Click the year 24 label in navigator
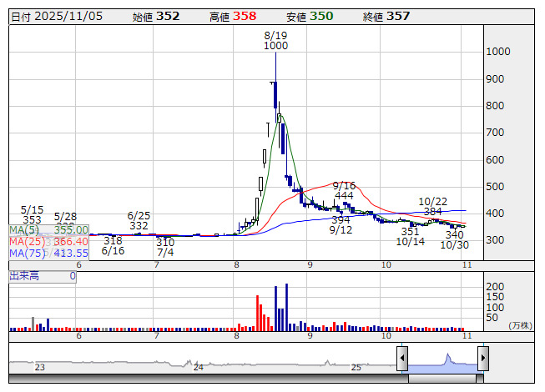545x392 pixels. point(199,367)
